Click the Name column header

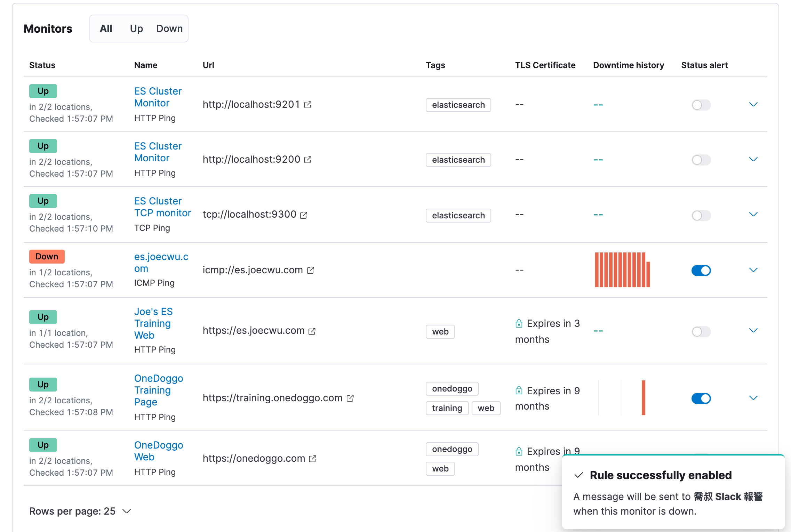tap(146, 65)
